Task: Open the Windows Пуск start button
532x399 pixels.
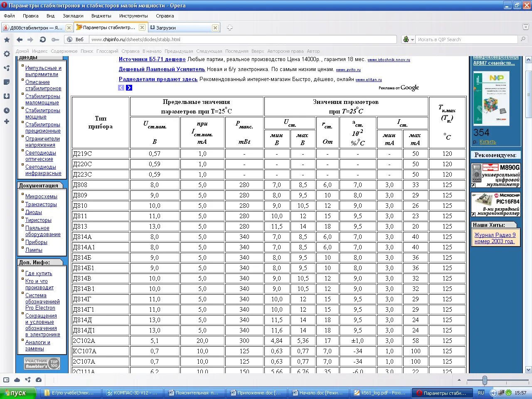Action: pyautogui.click(x=18, y=393)
